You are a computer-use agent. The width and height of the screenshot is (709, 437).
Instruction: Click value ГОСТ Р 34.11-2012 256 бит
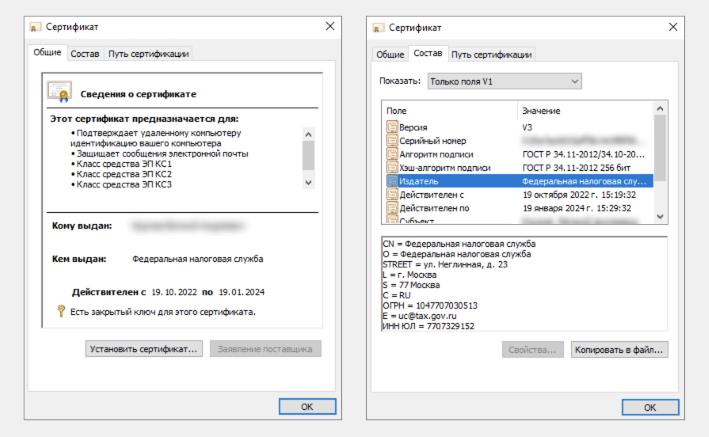(576, 168)
